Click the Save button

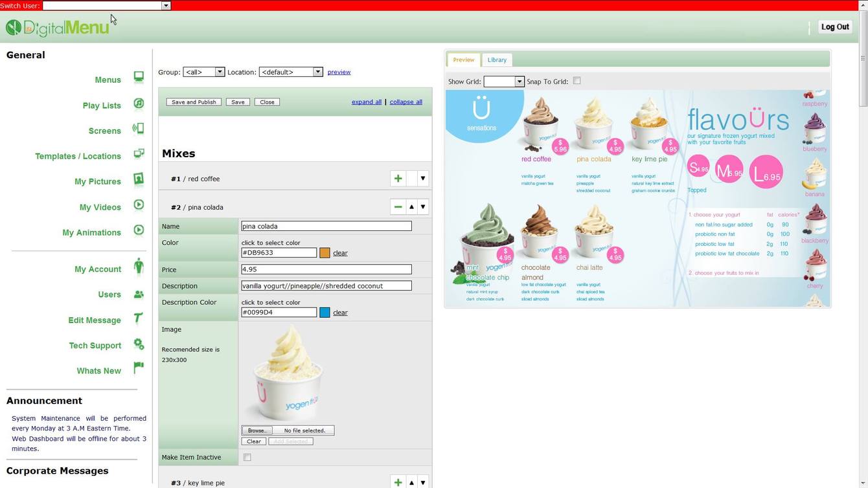tap(238, 102)
